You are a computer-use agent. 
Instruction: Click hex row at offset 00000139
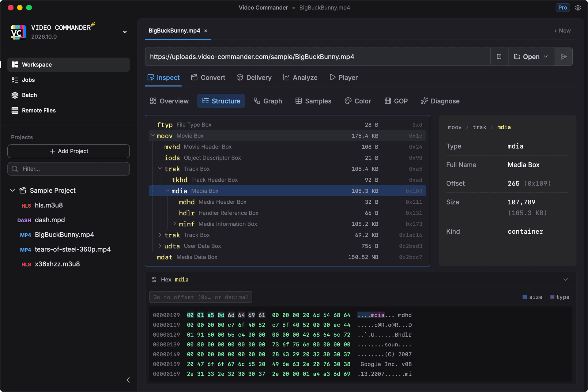tap(282, 345)
